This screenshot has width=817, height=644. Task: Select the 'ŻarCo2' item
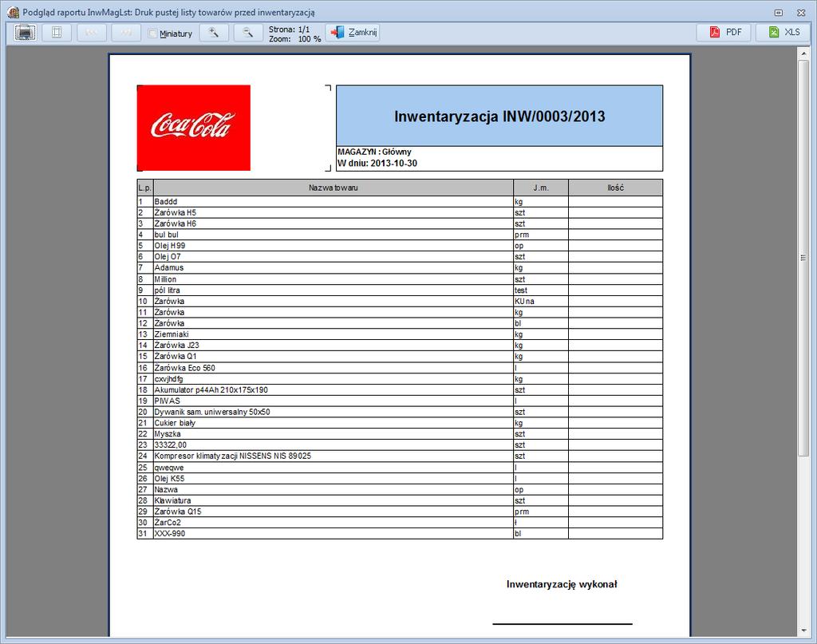(x=168, y=522)
